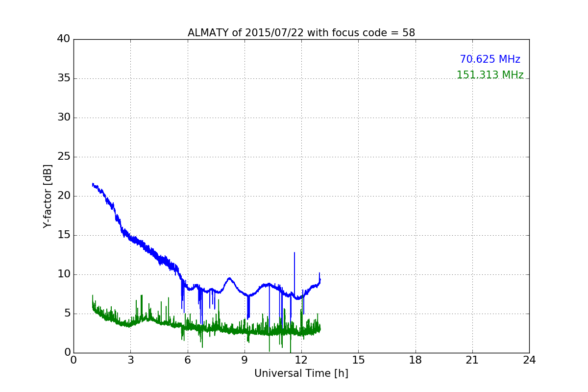Click the x-axis tick label 12
This screenshot has width=588, height=392.
(301, 360)
